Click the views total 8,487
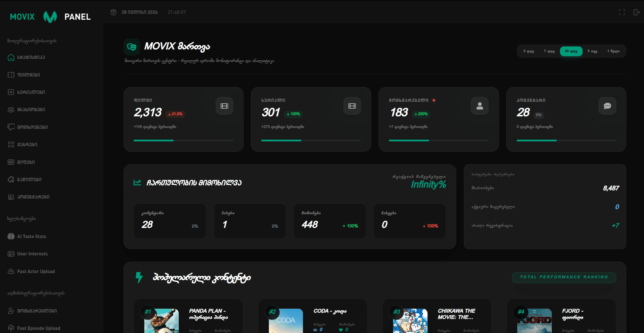 [x=611, y=188]
